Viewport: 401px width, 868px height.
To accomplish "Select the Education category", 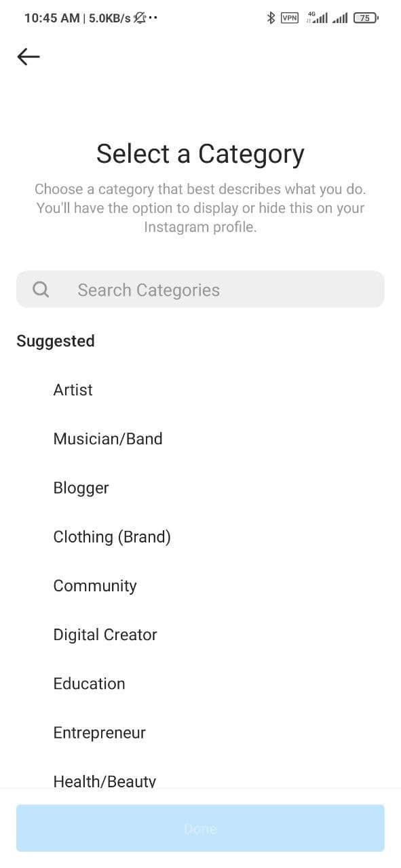I will click(89, 684).
